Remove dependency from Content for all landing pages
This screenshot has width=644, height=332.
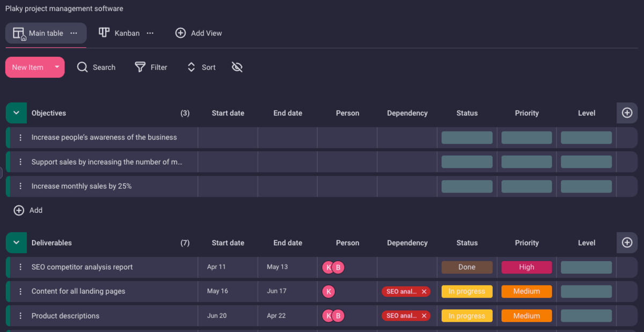(424, 292)
